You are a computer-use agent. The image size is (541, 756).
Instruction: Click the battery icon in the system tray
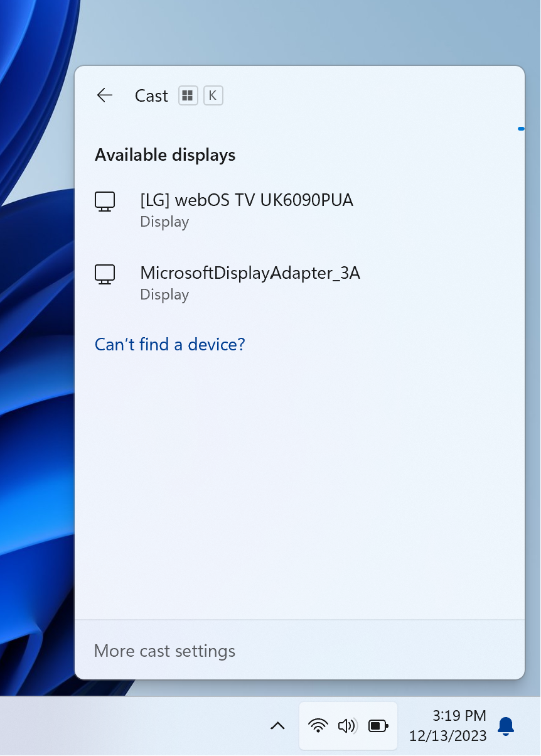[378, 726]
